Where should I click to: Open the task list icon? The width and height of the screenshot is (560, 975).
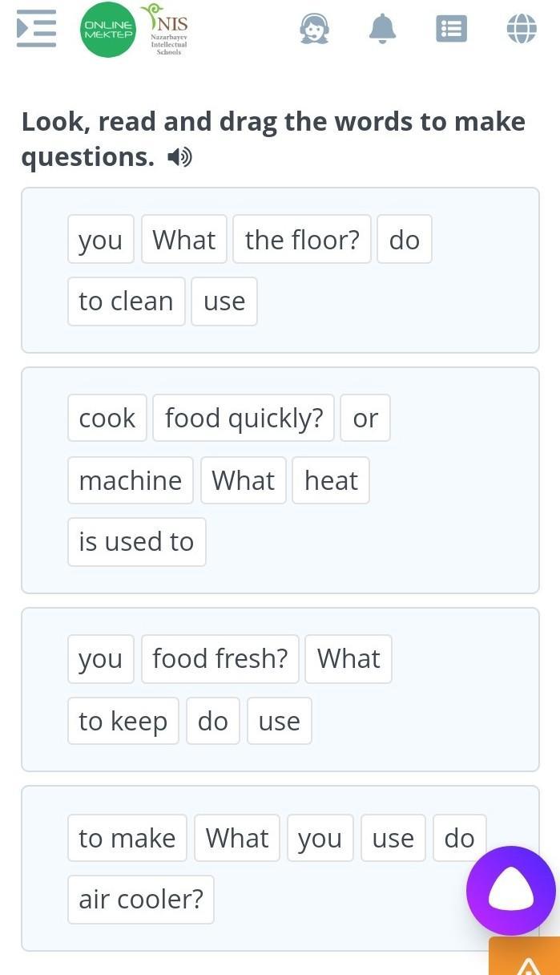[451, 30]
